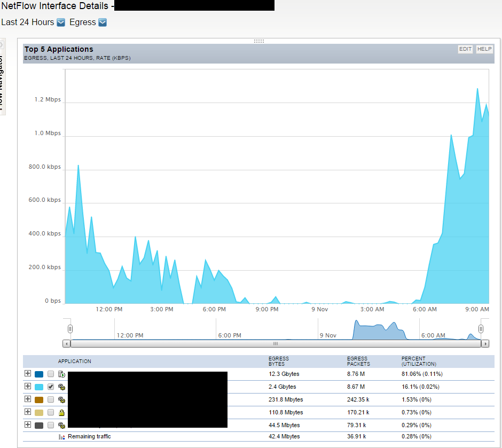Open the Last 24 Hours time period dropdown
Screen dimensions: 502x448
click(x=61, y=22)
